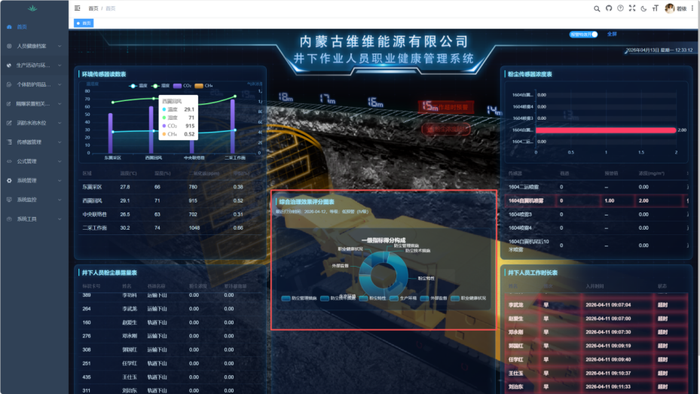The width and height of the screenshot is (700, 394).
Task: Select the 东翼采区 row in the sensor table
Action: [170, 187]
